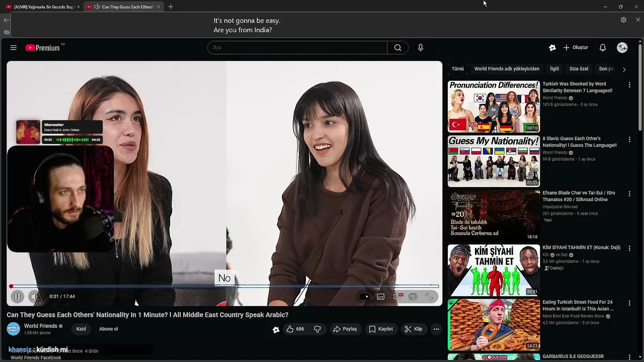Close the ASMR Yağmurlu browser tab
Screen dimensions: 644x362
78,7
